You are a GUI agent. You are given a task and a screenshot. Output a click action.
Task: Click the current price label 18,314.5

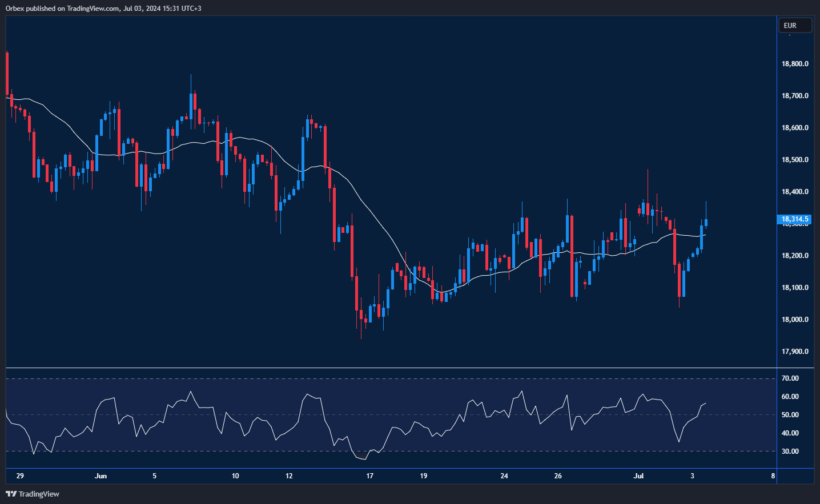pos(795,219)
